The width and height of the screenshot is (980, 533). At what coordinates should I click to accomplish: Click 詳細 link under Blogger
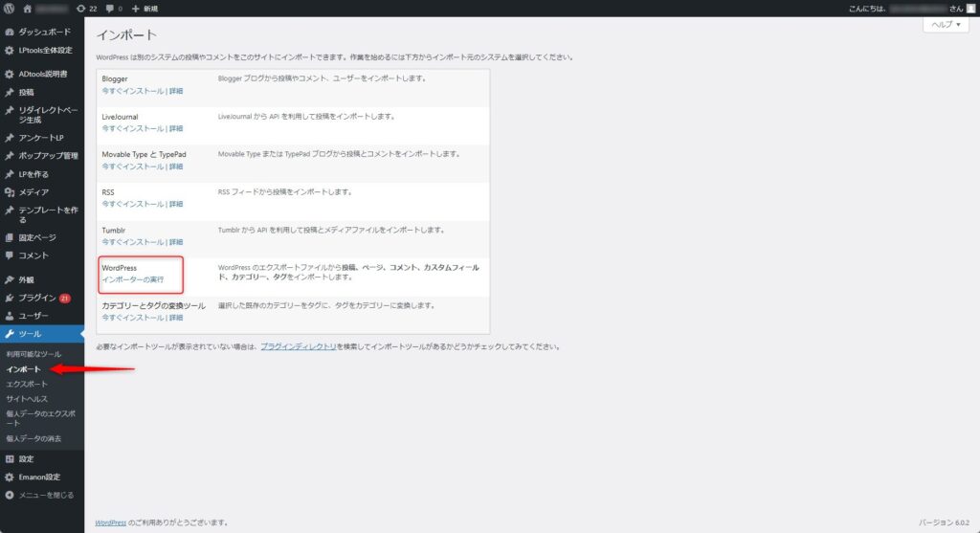(176, 91)
